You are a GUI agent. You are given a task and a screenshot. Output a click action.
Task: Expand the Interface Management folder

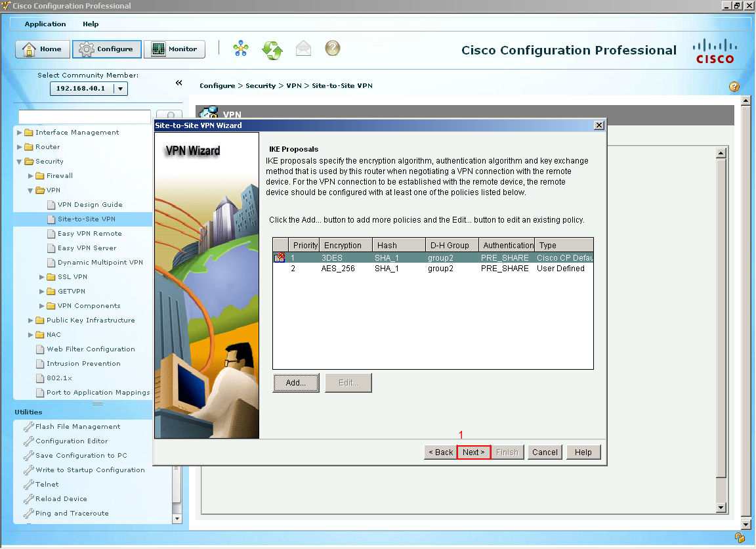pos(19,133)
